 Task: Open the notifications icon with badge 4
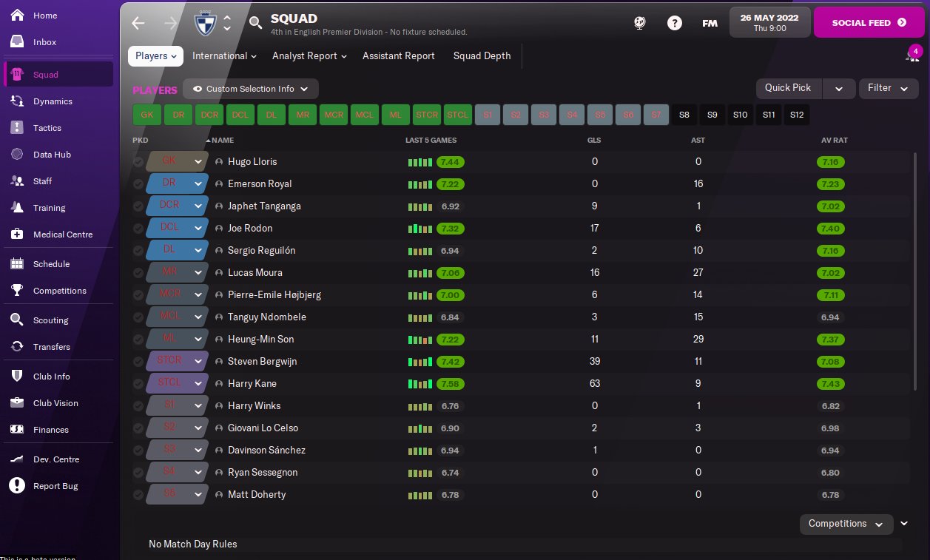[x=912, y=55]
